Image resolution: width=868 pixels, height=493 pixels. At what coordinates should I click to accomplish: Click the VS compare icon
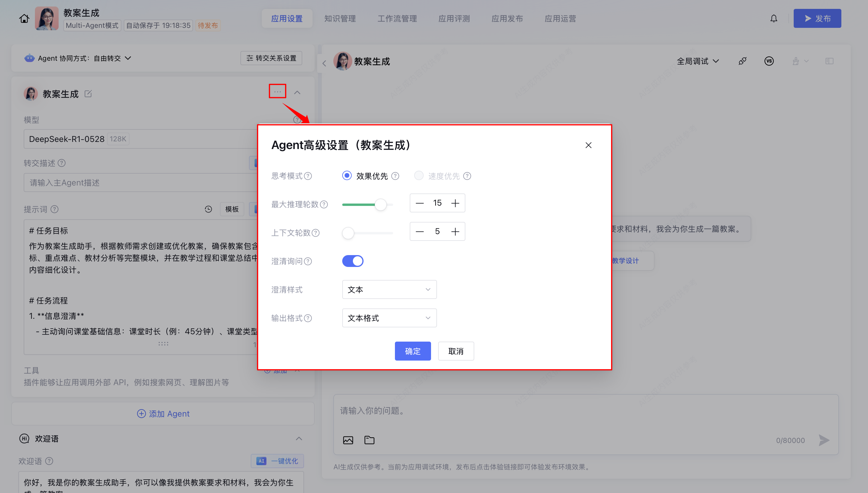(769, 61)
